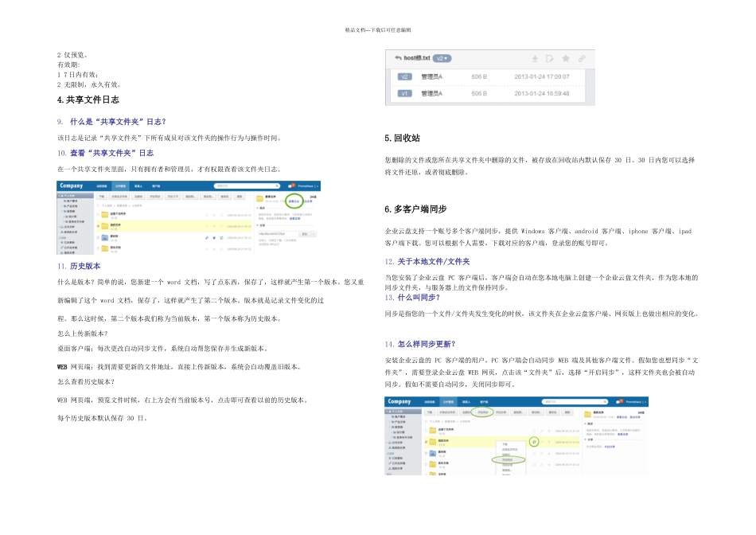Choose 下载 from the context menu in section 14 screenshot
756x535 pixels.
pyautogui.click(x=505, y=444)
